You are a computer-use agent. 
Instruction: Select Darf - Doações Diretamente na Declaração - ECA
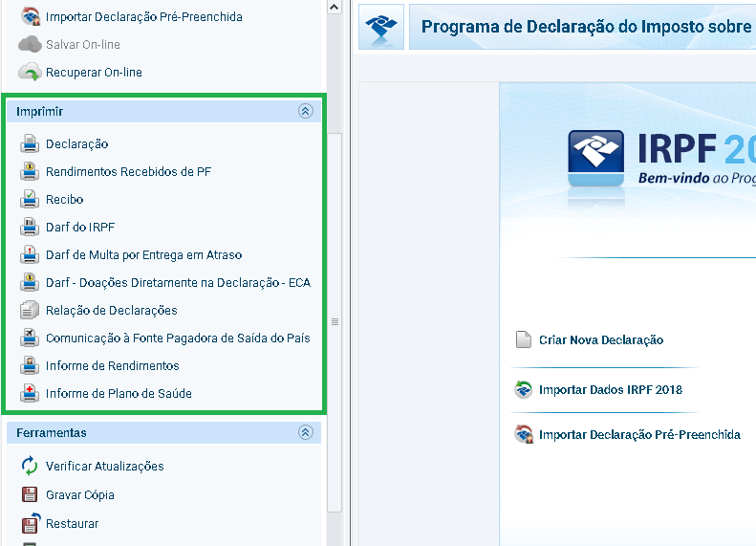pos(178,283)
